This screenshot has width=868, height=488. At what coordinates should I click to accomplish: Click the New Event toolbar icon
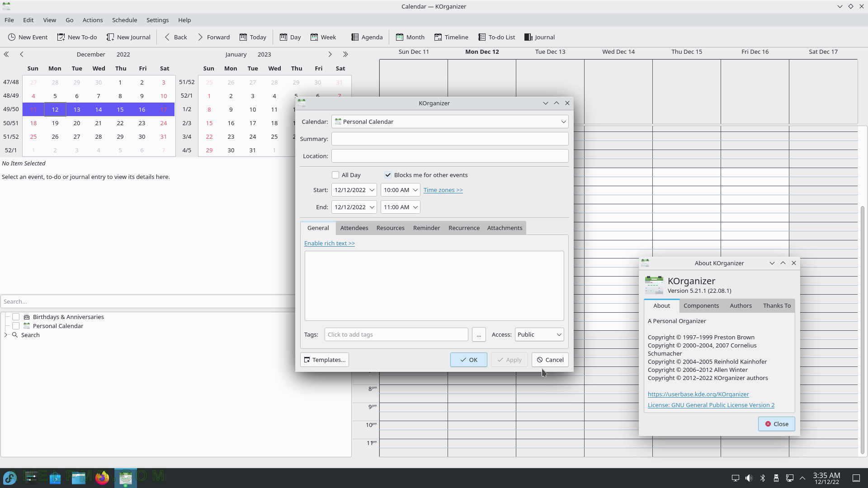[x=12, y=37]
